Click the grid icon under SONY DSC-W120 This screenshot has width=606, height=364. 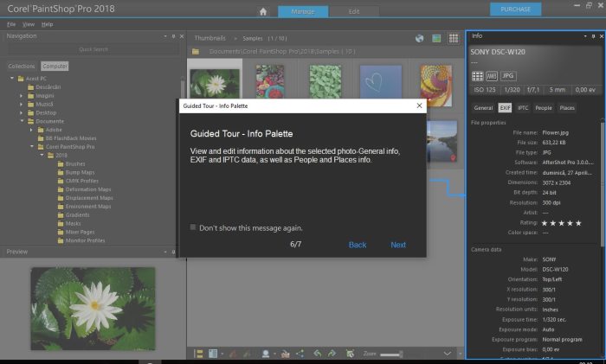[477, 76]
